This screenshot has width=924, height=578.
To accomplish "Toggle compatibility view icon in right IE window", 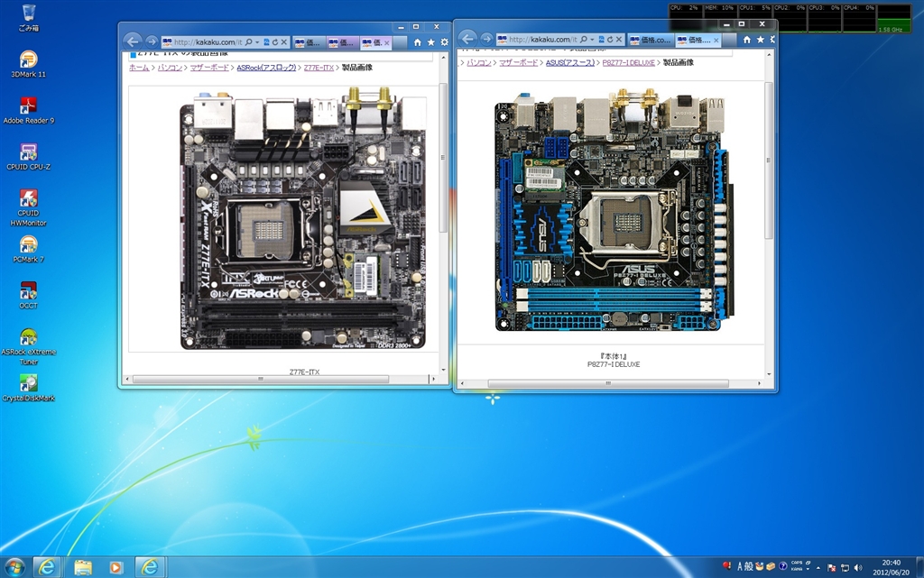I will coord(601,40).
